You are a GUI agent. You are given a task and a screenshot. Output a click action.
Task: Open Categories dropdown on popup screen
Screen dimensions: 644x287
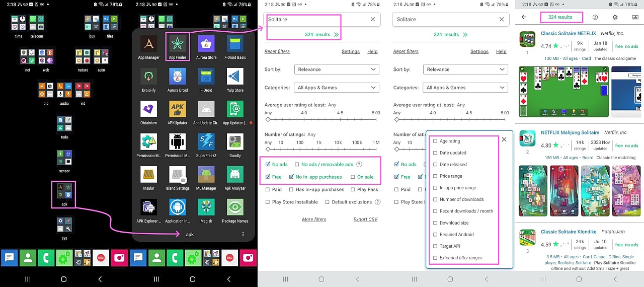tap(465, 88)
